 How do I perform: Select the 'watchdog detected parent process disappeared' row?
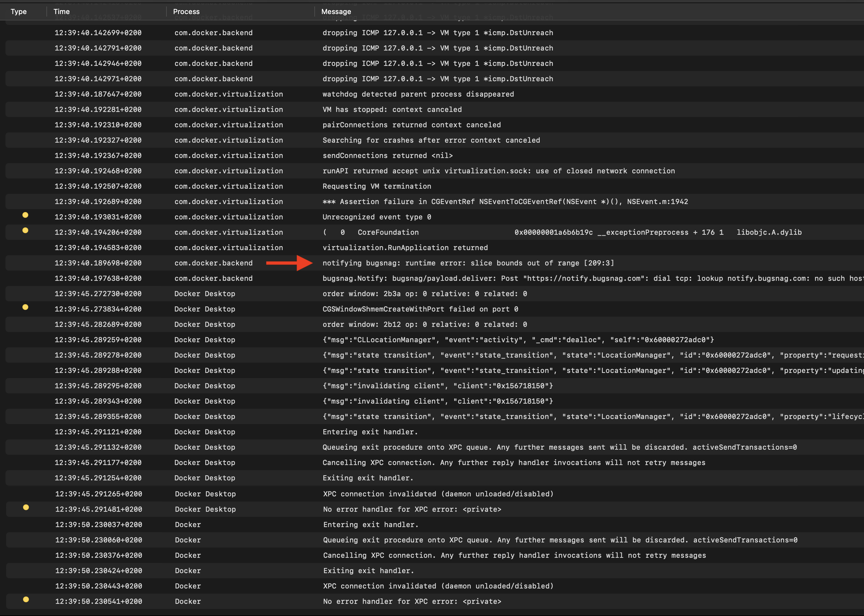coord(418,94)
